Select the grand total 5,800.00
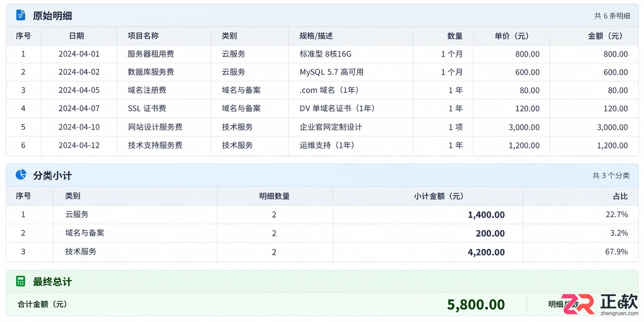 (x=476, y=305)
